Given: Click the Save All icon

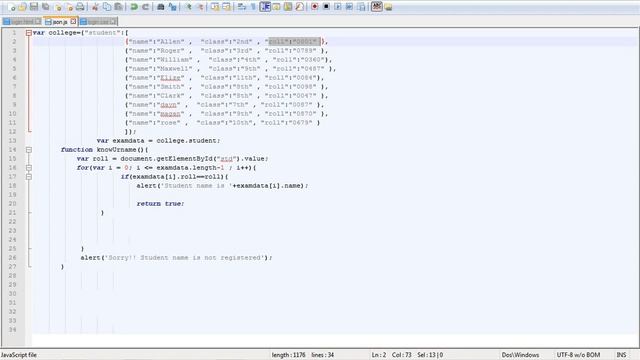Looking at the screenshot, I should [x=46, y=7].
